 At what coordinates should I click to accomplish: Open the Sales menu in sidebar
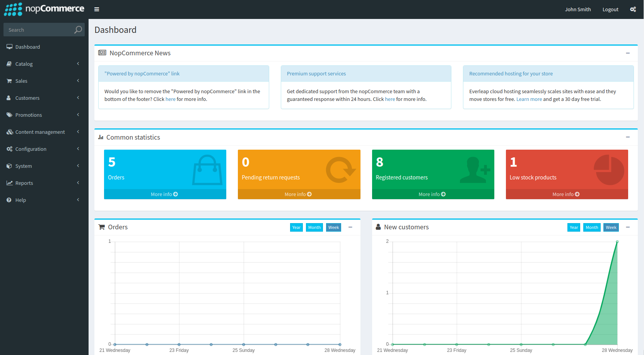click(43, 81)
